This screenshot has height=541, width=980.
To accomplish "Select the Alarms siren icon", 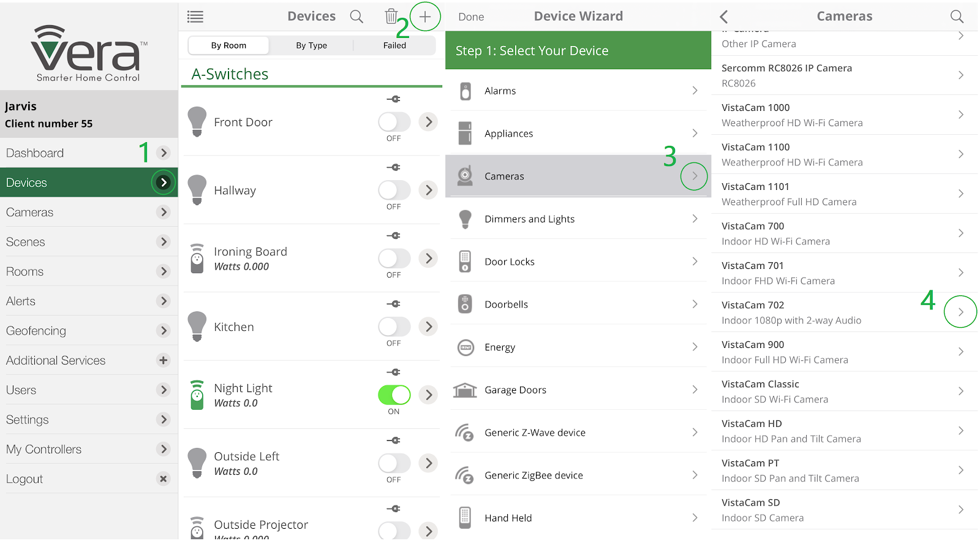I will click(466, 91).
